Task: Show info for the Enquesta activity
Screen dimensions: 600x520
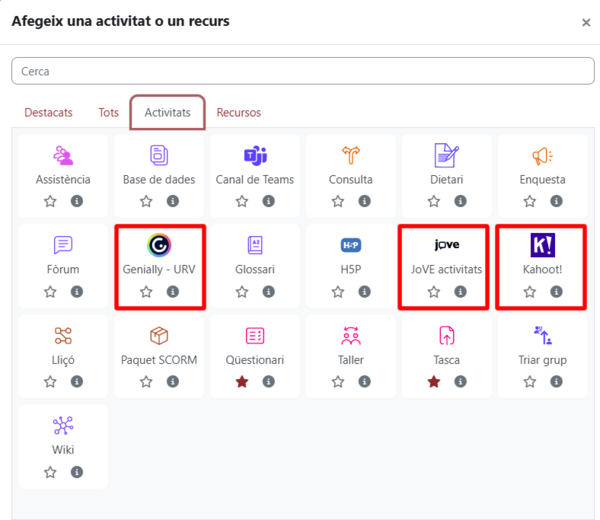Action: click(x=556, y=202)
